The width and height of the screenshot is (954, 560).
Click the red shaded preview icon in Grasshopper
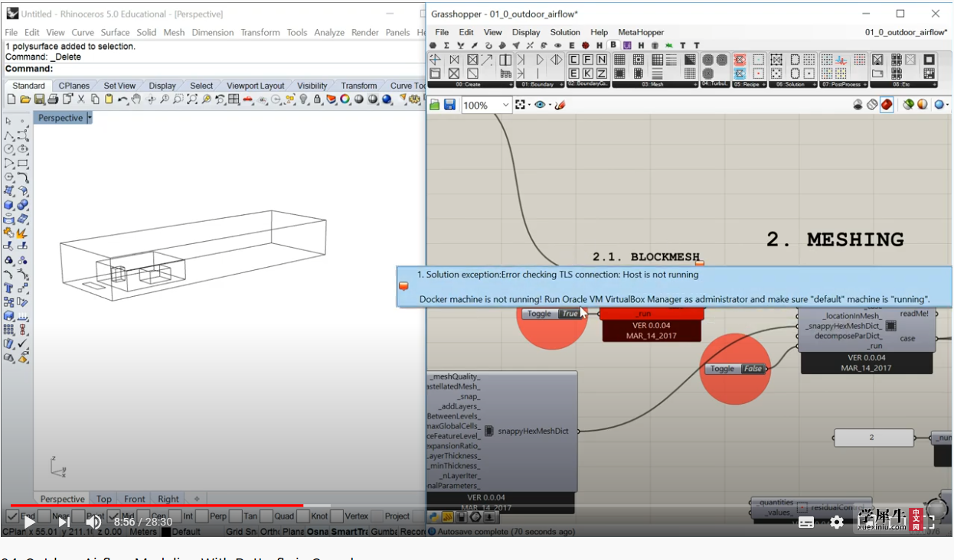pyautogui.click(x=887, y=105)
